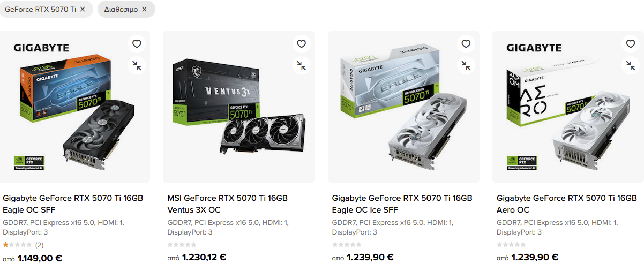Open Gigabyte GeForce RTX 5070 Ti Eagle OC SFF title
Screen dimensions: 644x264
point(73,204)
